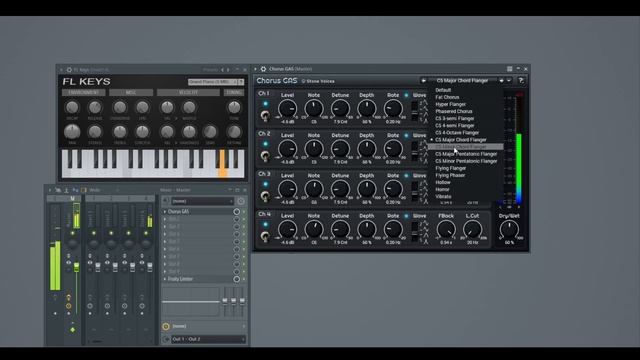Click the Ch 3 Depth knob
The width and height of the screenshot is (640, 360).
(x=367, y=189)
